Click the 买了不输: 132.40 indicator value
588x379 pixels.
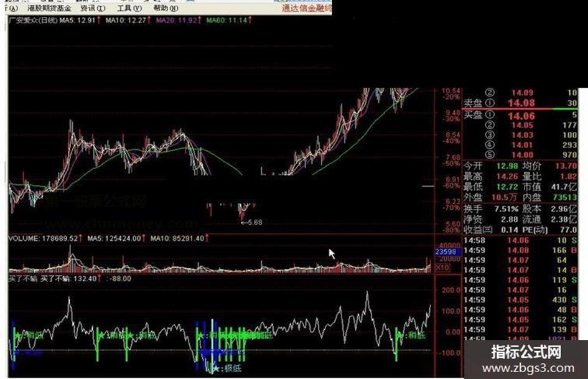68,279
